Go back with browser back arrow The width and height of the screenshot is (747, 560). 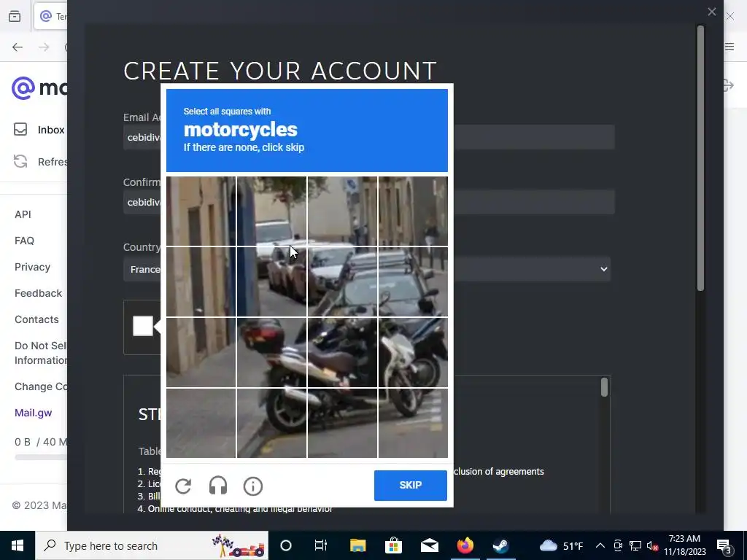18,47
